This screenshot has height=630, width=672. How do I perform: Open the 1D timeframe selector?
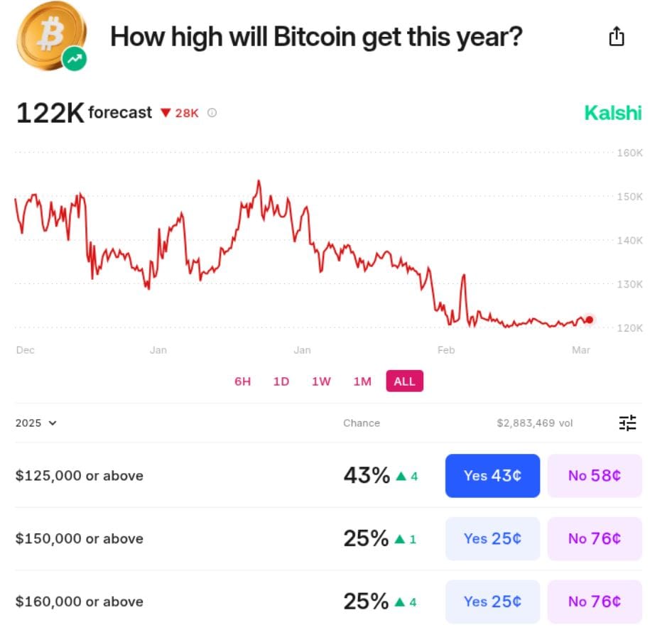point(281,381)
